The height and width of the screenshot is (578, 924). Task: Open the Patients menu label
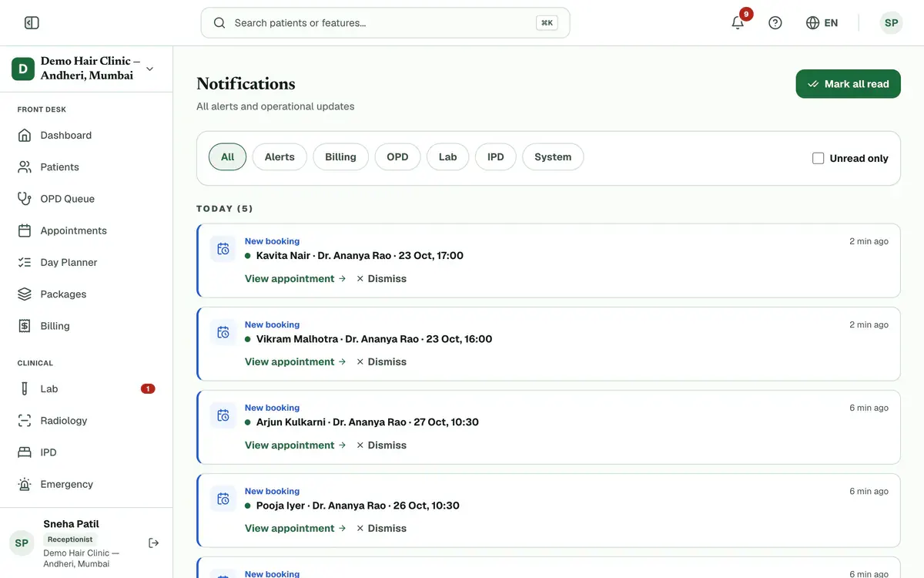click(60, 166)
